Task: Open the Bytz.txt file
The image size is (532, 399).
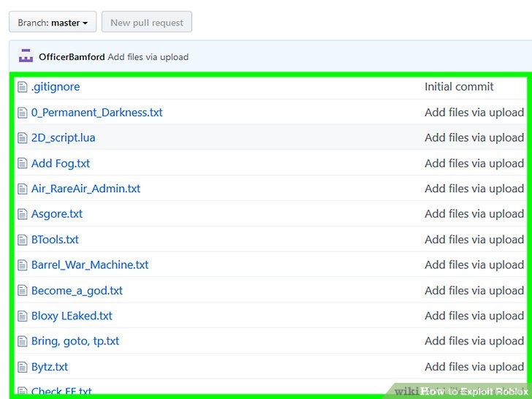Action: pyautogui.click(x=50, y=367)
